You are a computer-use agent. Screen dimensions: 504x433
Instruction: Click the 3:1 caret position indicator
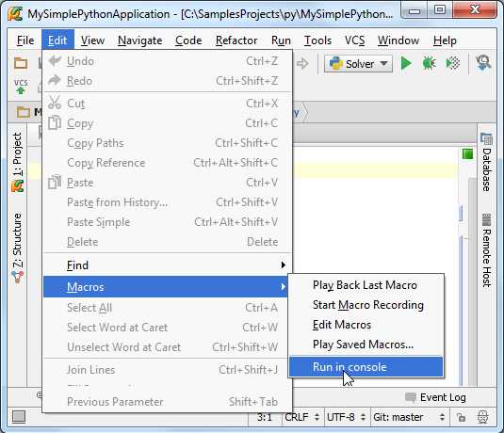coord(265,417)
